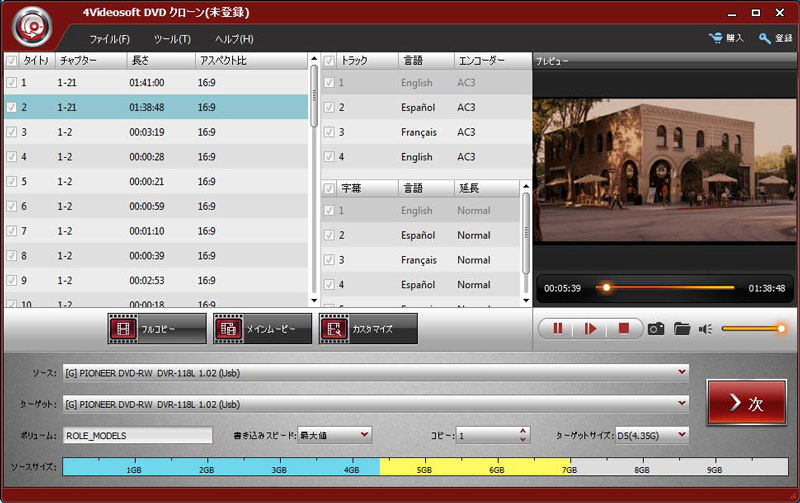The image size is (800, 503).
Task: Choose the カスタマイズ mode button
Action: click(x=367, y=328)
